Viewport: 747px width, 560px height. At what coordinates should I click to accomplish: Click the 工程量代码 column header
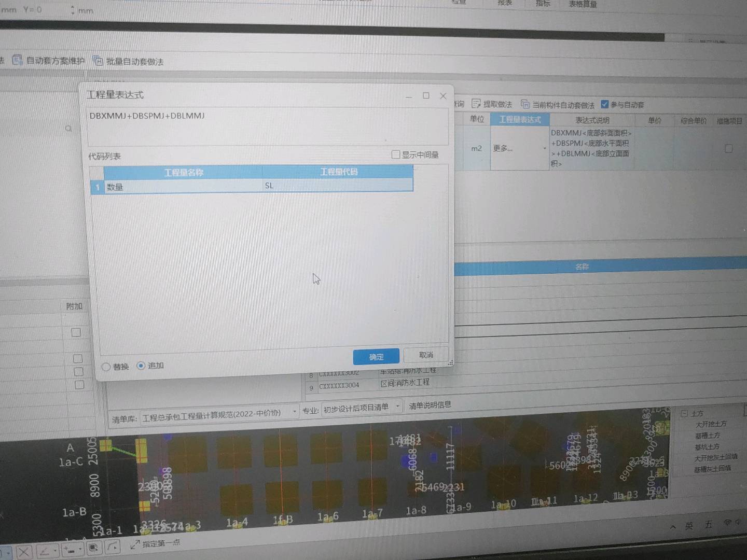tap(338, 171)
